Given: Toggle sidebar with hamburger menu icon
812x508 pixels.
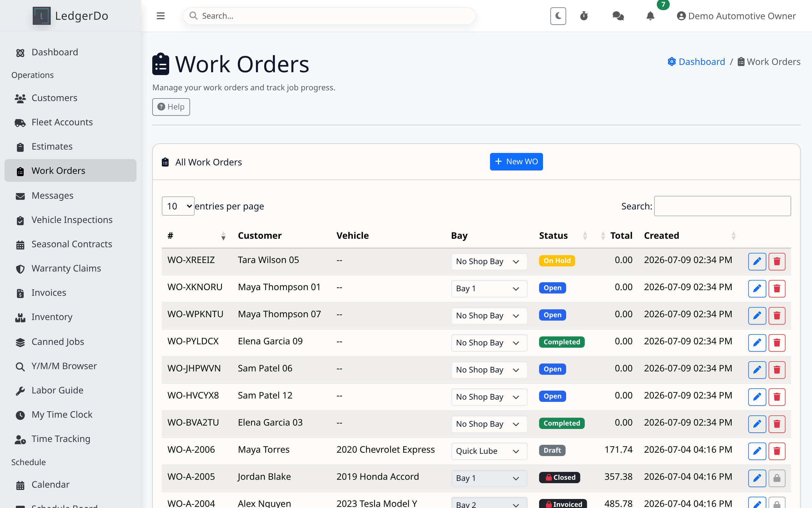Looking at the screenshot, I should coord(161,16).
